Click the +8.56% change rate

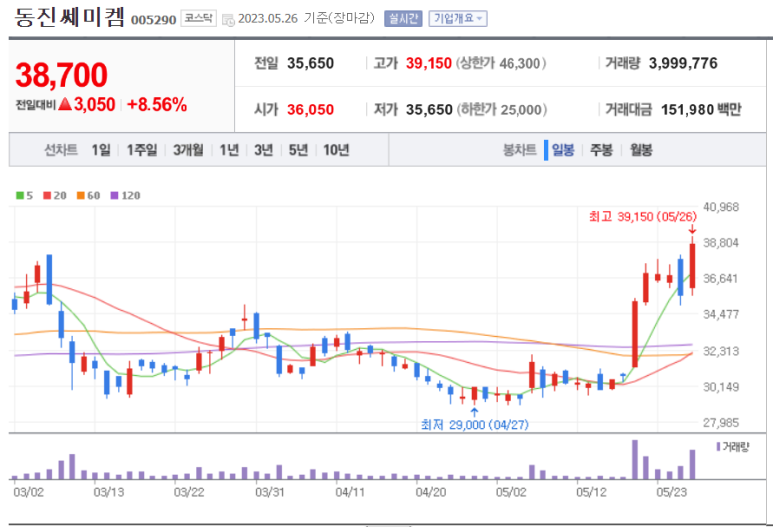[157, 105]
